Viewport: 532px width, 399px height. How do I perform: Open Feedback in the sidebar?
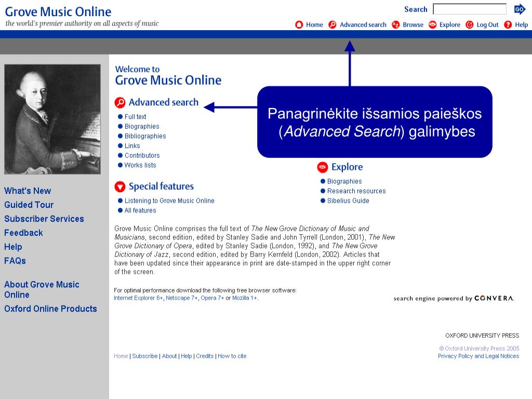(x=23, y=233)
